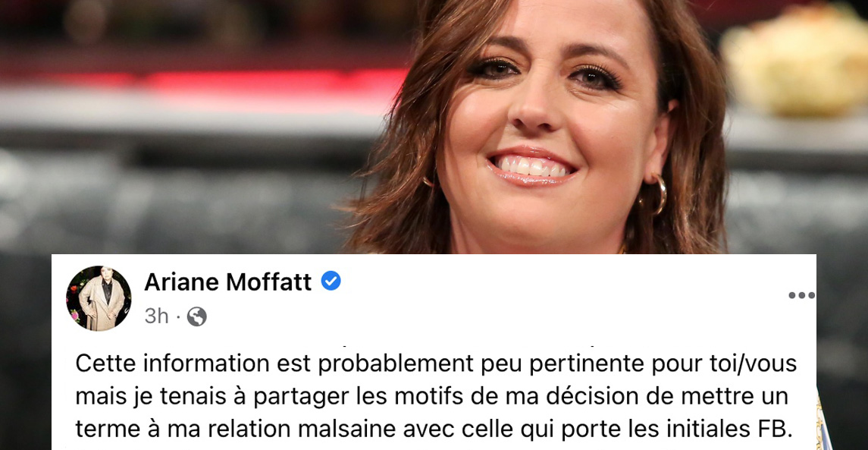The height and width of the screenshot is (450, 868).
Task: Click the globe public audience icon
Action: (196, 317)
